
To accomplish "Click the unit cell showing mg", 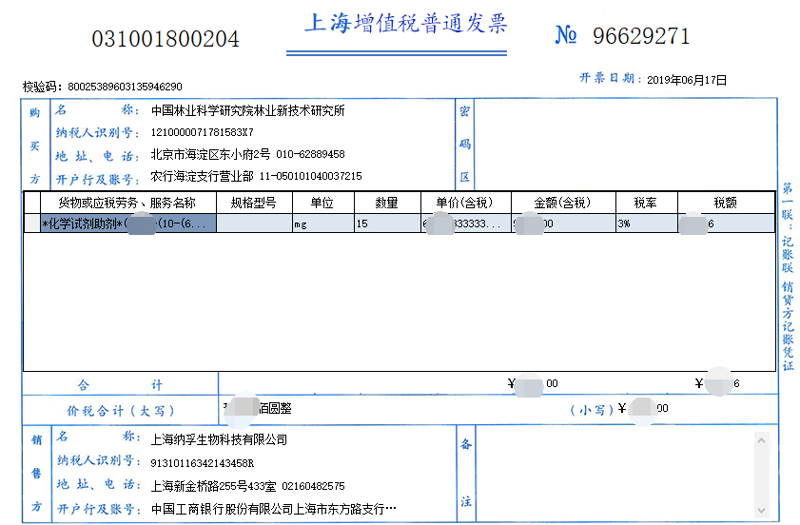I will click(x=321, y=224).
